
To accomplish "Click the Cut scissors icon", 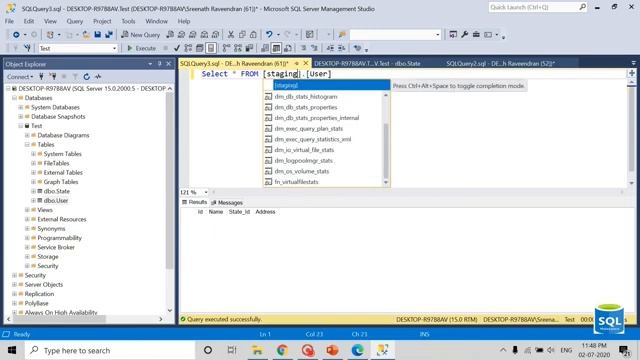I will (x=231, y=35).
